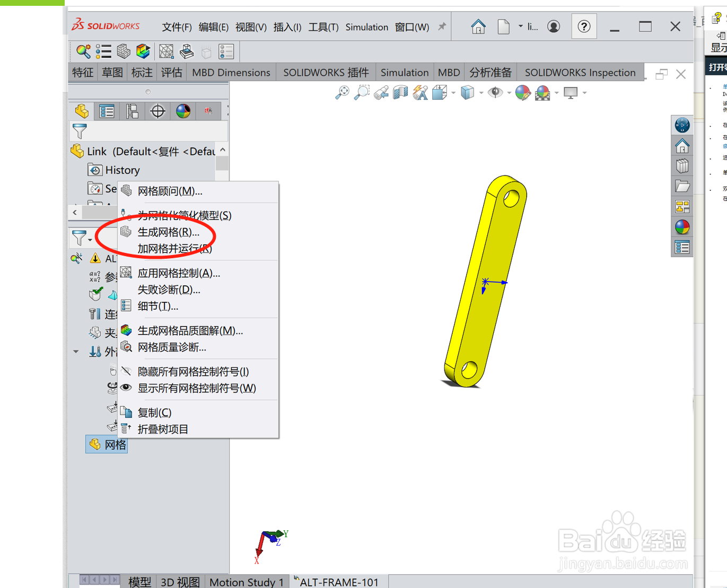Open the 插入(I) menu
The width and height of the screenshot is (727, 588).
point(287,27)
